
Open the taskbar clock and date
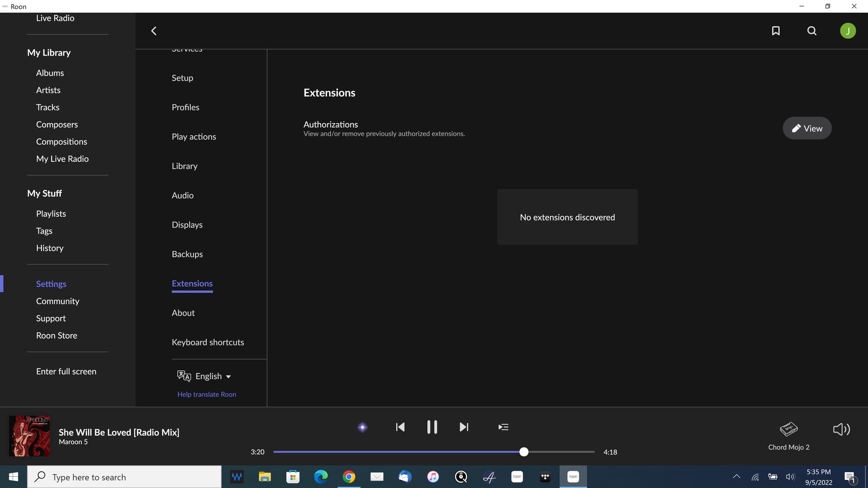pos(818,477)
